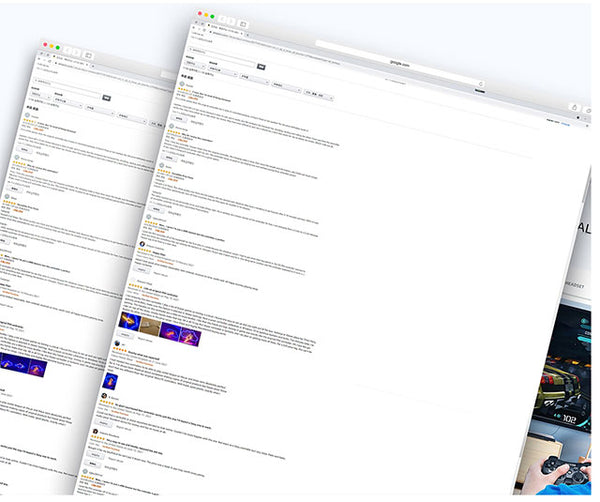The image size is (600, 502).
Task: Open the single review photo below the photo row
Action: [x=111, y=382]
